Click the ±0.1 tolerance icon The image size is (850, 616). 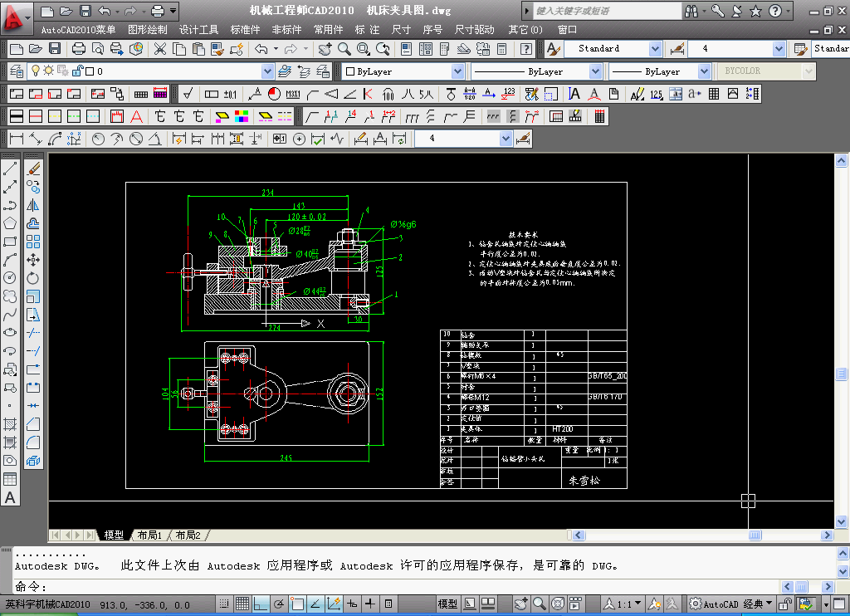230,94
